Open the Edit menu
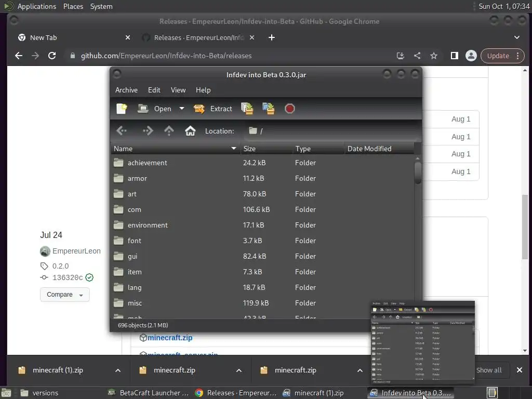Image resolution: width=532 pixels, height=399 pixels. point(154,90)
